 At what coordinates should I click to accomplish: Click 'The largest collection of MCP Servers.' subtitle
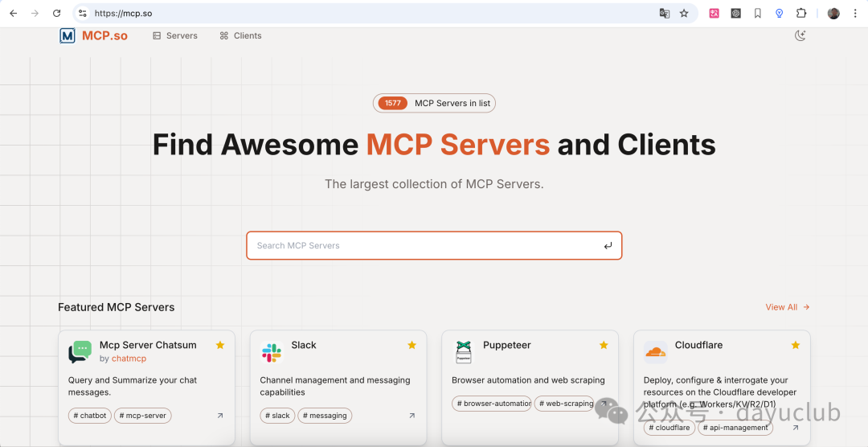(434, 184)
